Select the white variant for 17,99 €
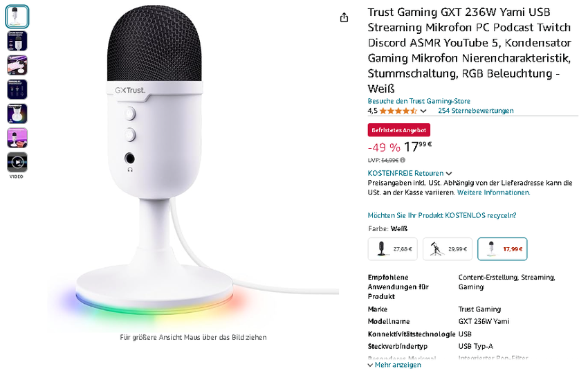588x371 pixels. tap(502, 248)
